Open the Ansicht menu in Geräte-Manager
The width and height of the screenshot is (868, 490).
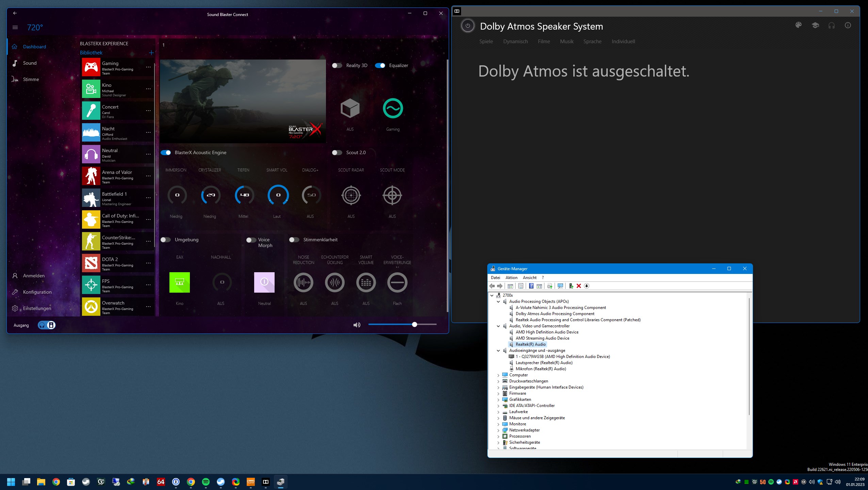529,278
